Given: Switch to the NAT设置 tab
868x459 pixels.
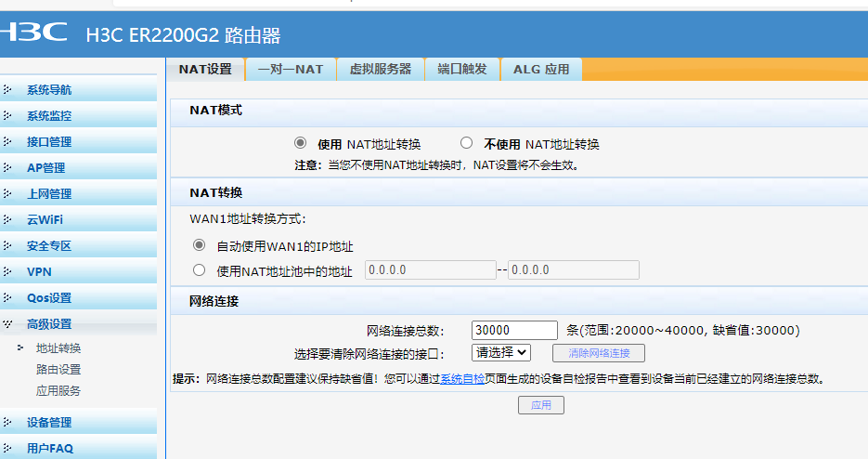Looking at the screenshot, I should [205, 70].
